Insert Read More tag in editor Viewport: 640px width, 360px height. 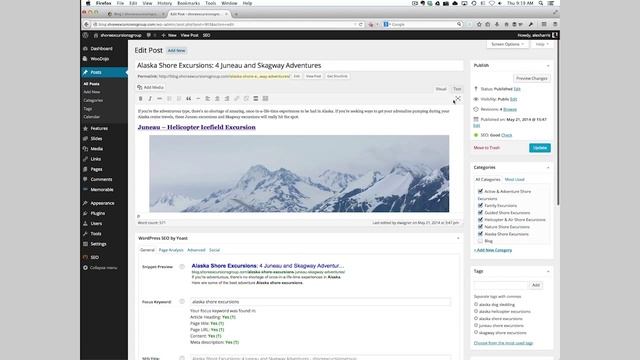pyautogui.click(x=256, y=99)
